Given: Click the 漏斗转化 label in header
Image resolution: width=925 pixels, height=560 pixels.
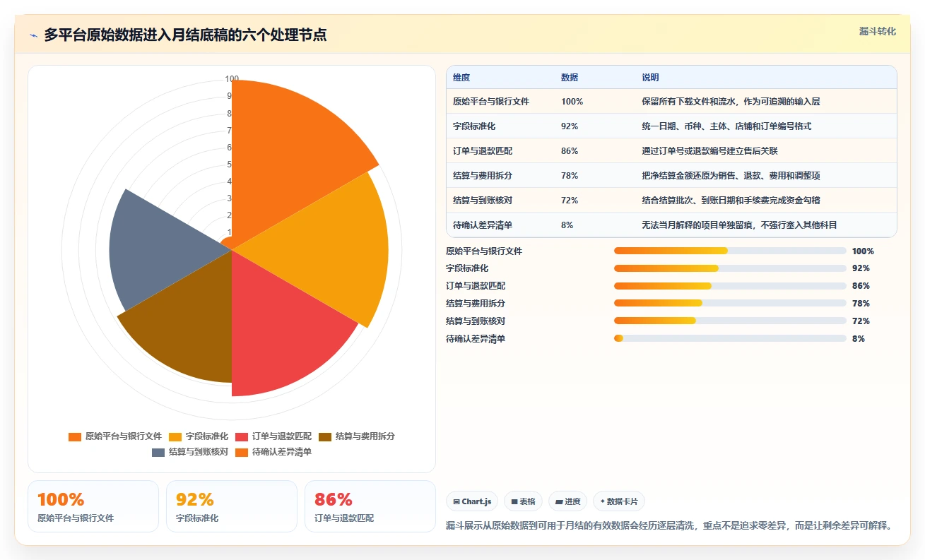Looking at the screenshot, I should click(x=878, y=31).
